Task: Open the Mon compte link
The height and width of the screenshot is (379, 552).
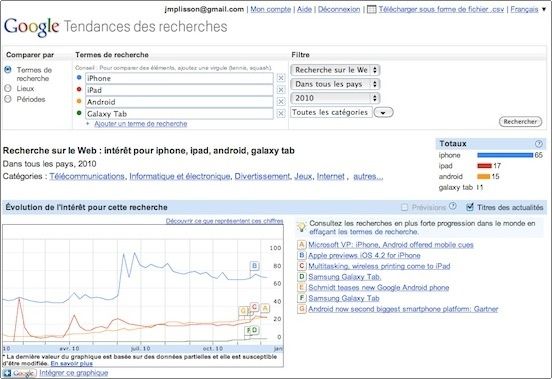Action: 270,10
